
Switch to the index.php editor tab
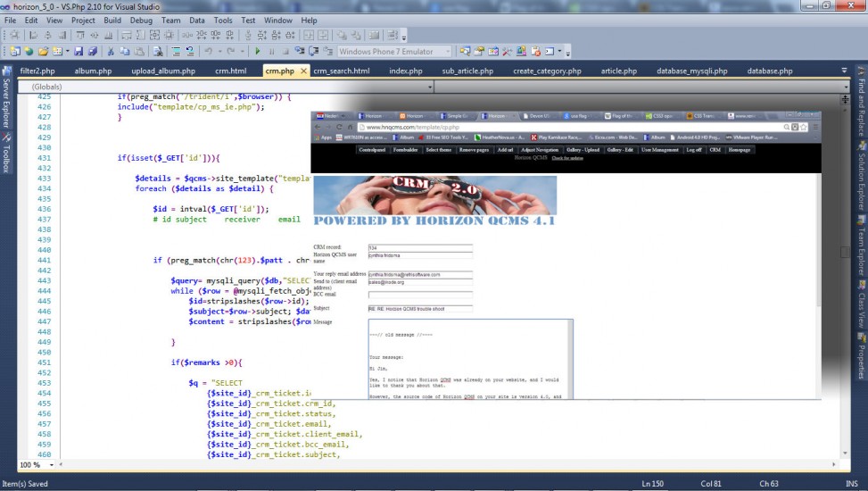click(x=406, y=71)
